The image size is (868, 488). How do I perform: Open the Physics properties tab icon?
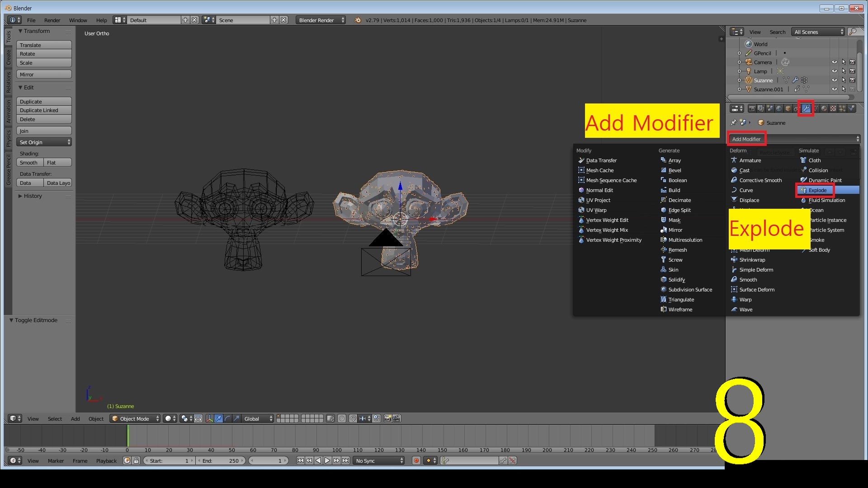click(852, 108)
